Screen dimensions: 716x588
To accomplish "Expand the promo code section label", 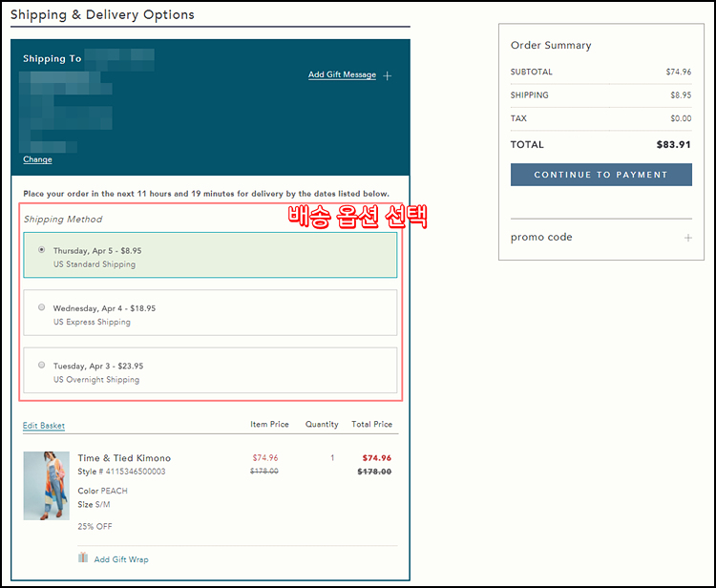I will click(x=541, y=238).
